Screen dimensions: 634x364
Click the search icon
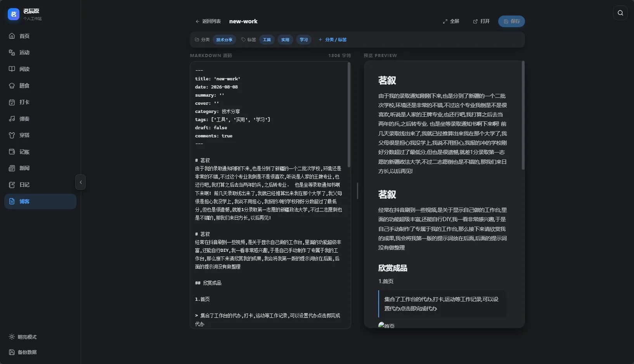pyautogui.click(x=620, y=13)
